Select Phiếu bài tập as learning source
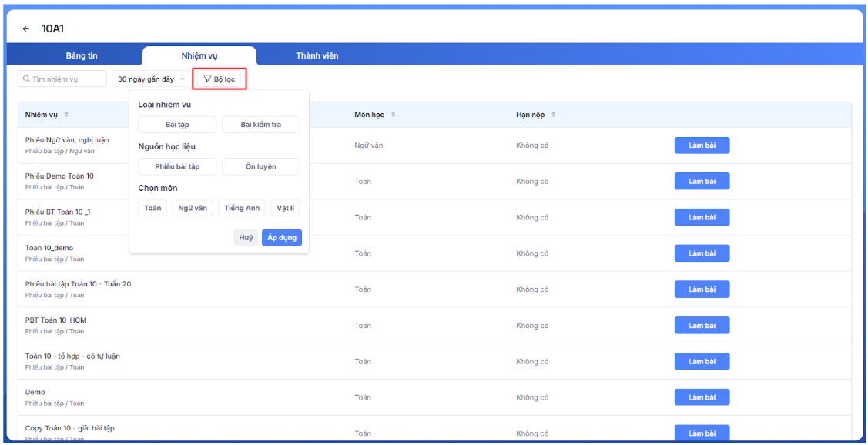Image resolution: width=868 pixels, height=445 pixels. (x=177, y=166)
